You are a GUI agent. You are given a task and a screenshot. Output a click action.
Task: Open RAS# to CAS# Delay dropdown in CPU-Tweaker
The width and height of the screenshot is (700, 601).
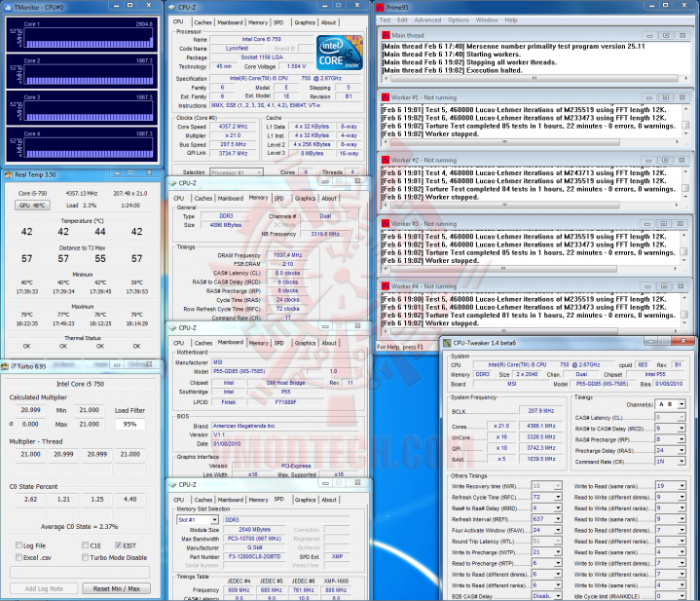(x=682, y=429)
